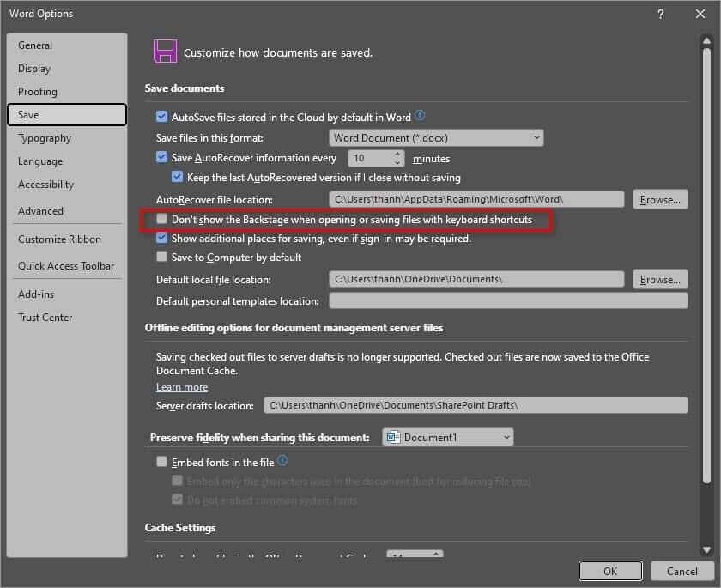The height and width of the screenshot is (588, 721).
Task: Open the General options category
Action: [x=67, y=45]
